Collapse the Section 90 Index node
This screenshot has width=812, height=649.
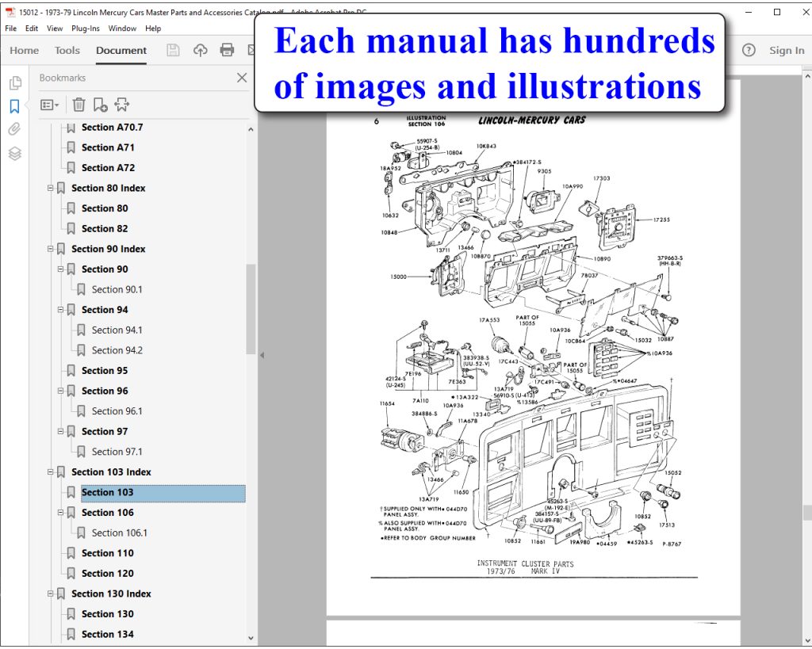[51, 249]
